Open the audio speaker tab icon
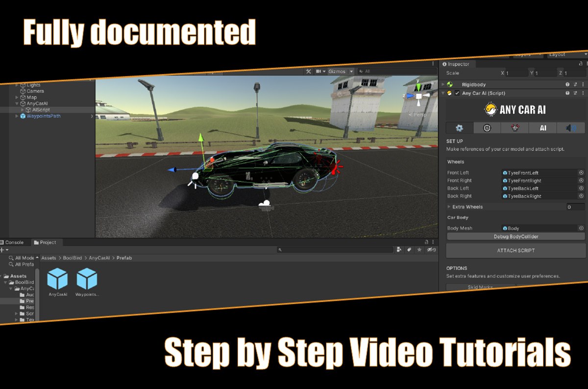 (571, 128)
